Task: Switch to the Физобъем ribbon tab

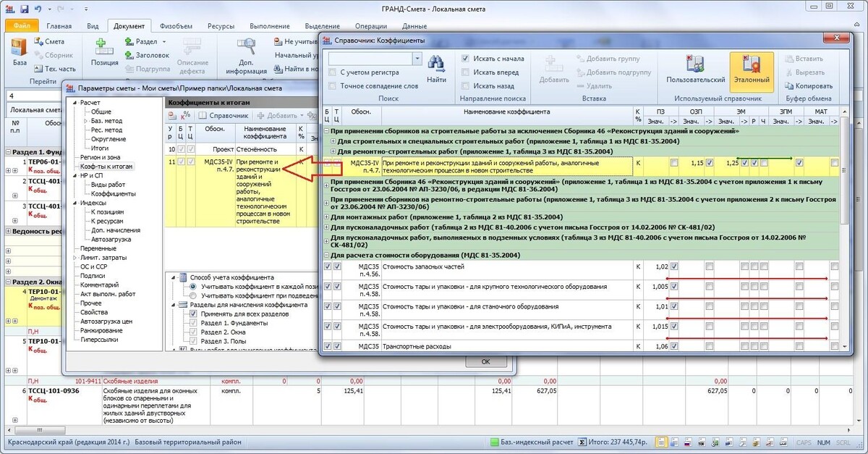Action: (176, 26)
